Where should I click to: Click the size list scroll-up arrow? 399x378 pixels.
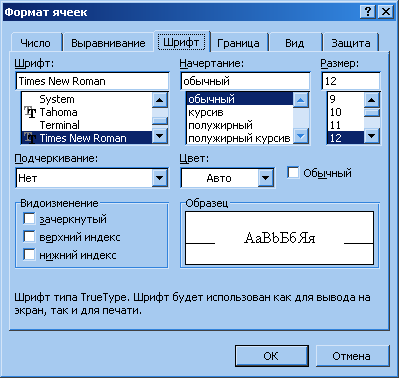pos(372,100)
